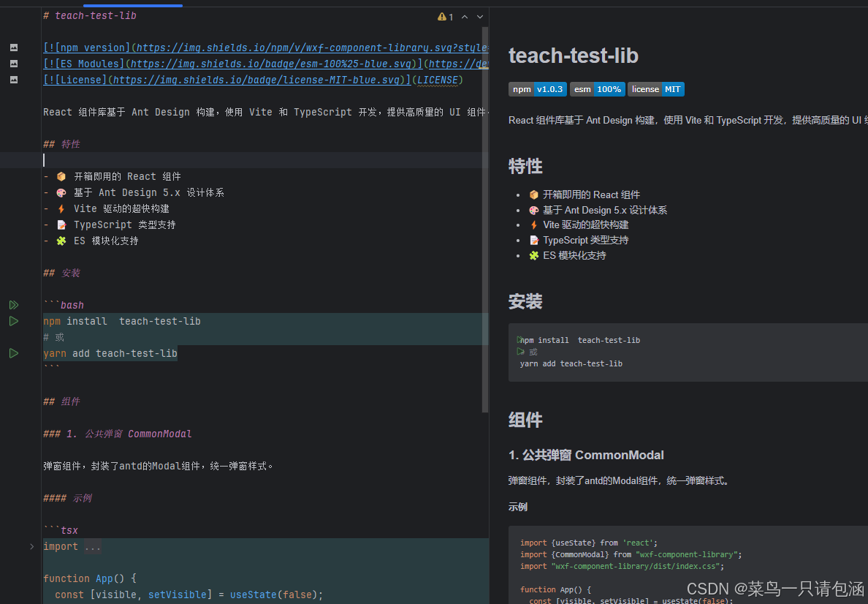Click 'Vite 驱动的超快构建' line in editor
The height and width of the screenshot is (604, 868).
[x=121, y=208]
